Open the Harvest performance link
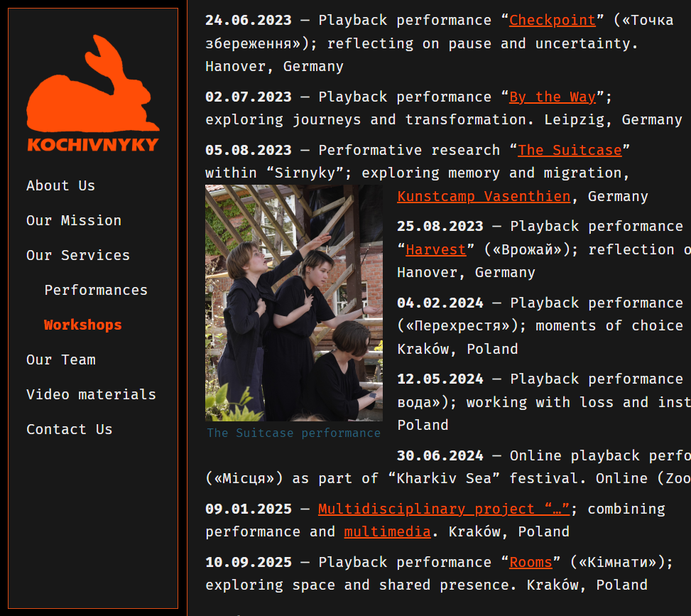Image resolution: width=691 pixels, height=616 pixels. click(435, 250)
